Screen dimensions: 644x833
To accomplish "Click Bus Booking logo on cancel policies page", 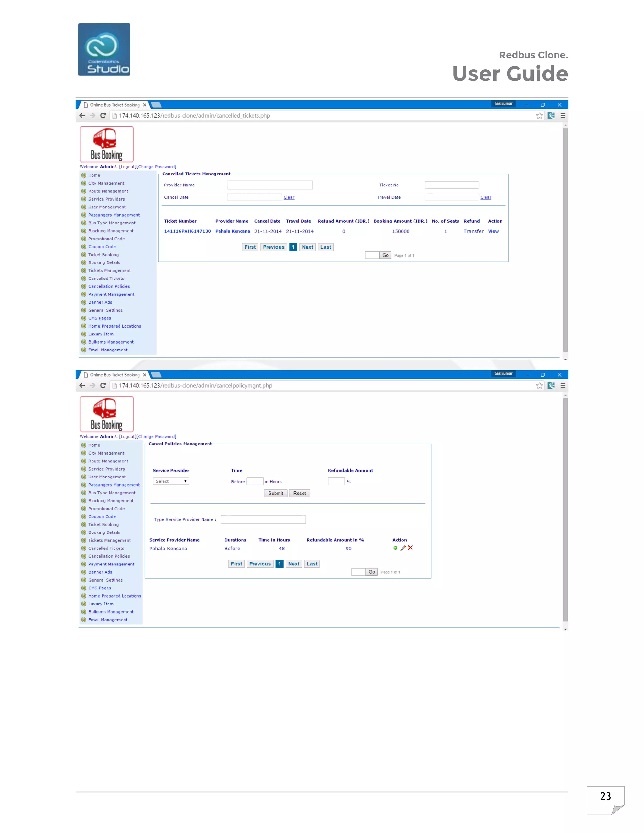I will coord(107,414).
